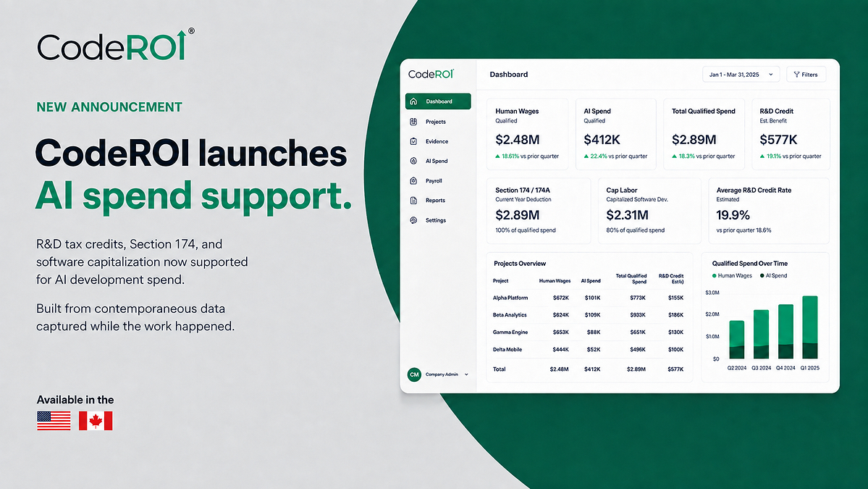Open the Jan 1 - Mar 31, 2025 date dropdown
The height and width of the screenshot is (489, 868).
pos(741,74)
